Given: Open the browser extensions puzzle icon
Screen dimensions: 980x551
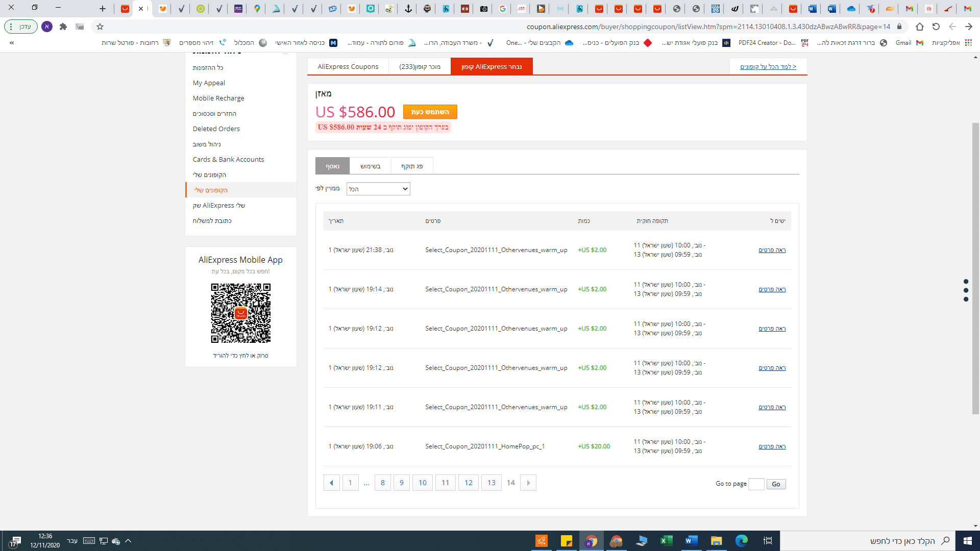Looking at the screenshot, I should (63, 27).
